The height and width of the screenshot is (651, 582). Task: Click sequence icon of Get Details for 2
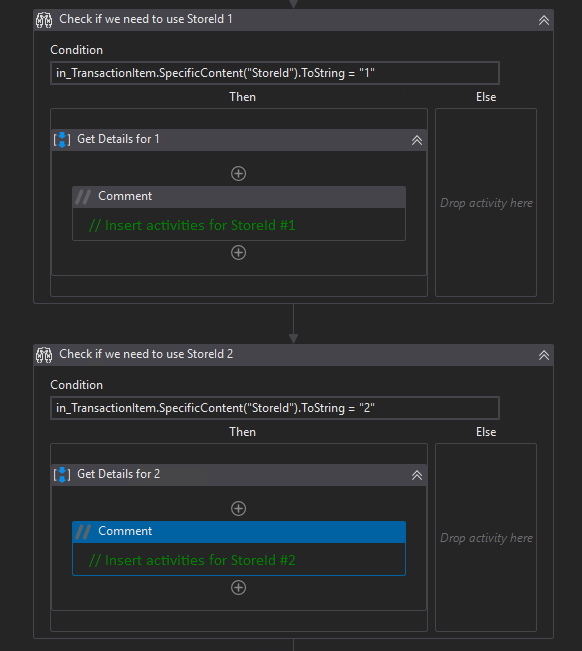pos(62,475)
